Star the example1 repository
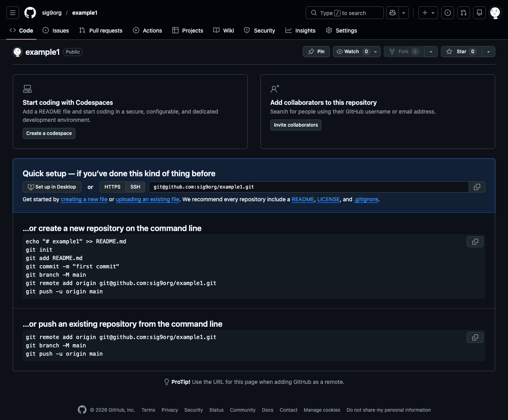 (x=461, y=52)
